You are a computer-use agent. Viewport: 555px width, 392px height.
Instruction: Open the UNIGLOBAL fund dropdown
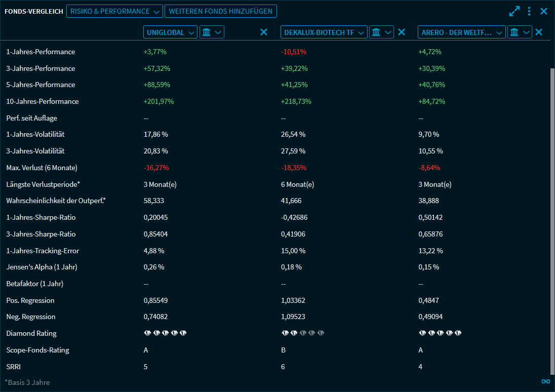pos(170,32)
